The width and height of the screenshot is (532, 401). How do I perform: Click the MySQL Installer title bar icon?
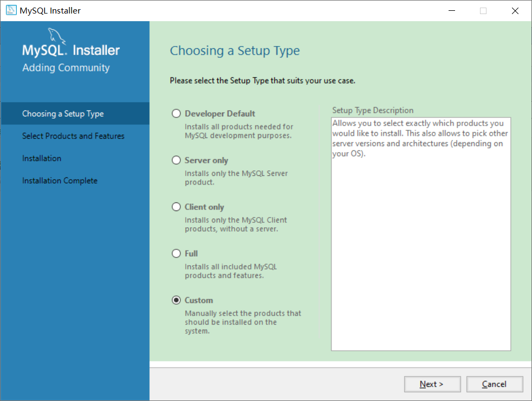click(x=11, y=10)
